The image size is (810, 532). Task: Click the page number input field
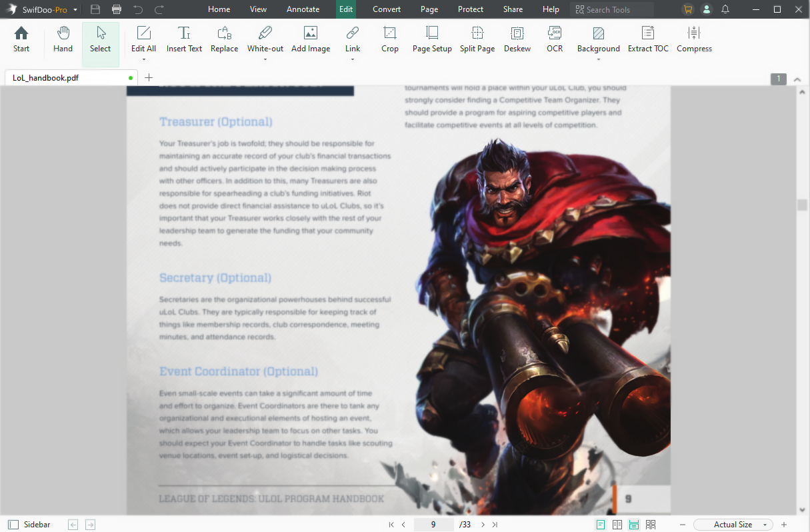(433, 525)
